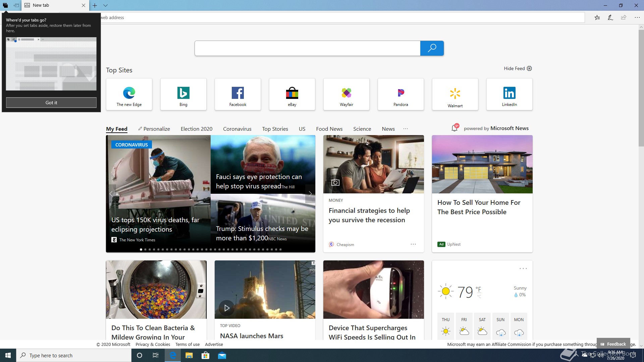Open Cortana circle icon in taskbar
This screenshot has width=644, height=362.
click(x=140, y=355)
